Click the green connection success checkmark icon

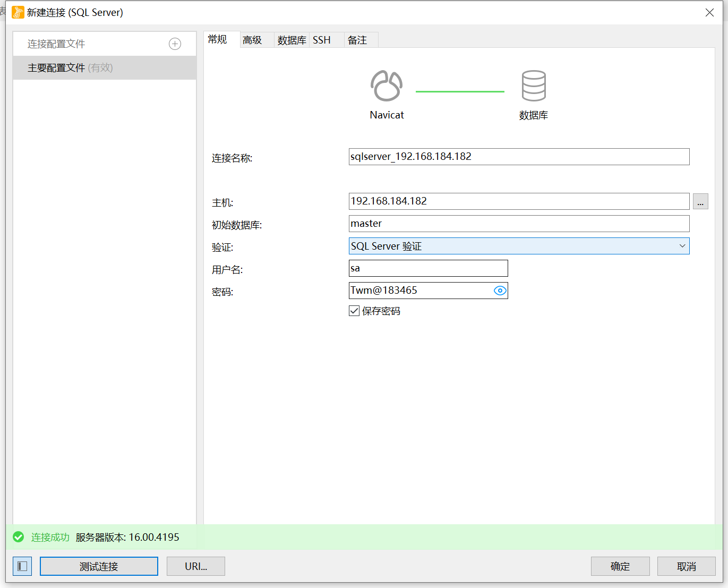18,537
